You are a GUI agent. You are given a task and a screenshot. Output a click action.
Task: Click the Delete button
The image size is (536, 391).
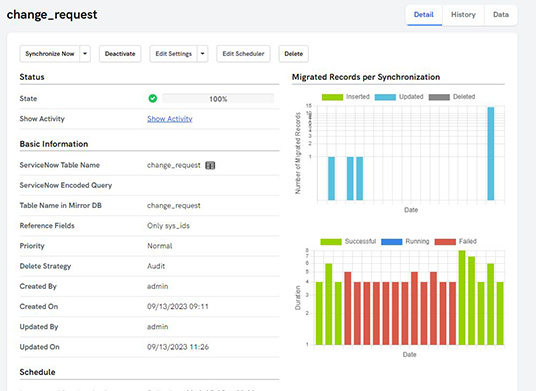click(x=294, y=54)
